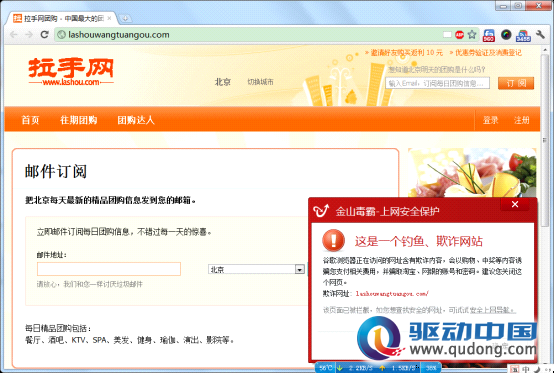The height and width of the screenshot is (373, 554).
Task: Close the 拉手网团购 browser tab
Action: pyautogui.click(x=109, y=18)
